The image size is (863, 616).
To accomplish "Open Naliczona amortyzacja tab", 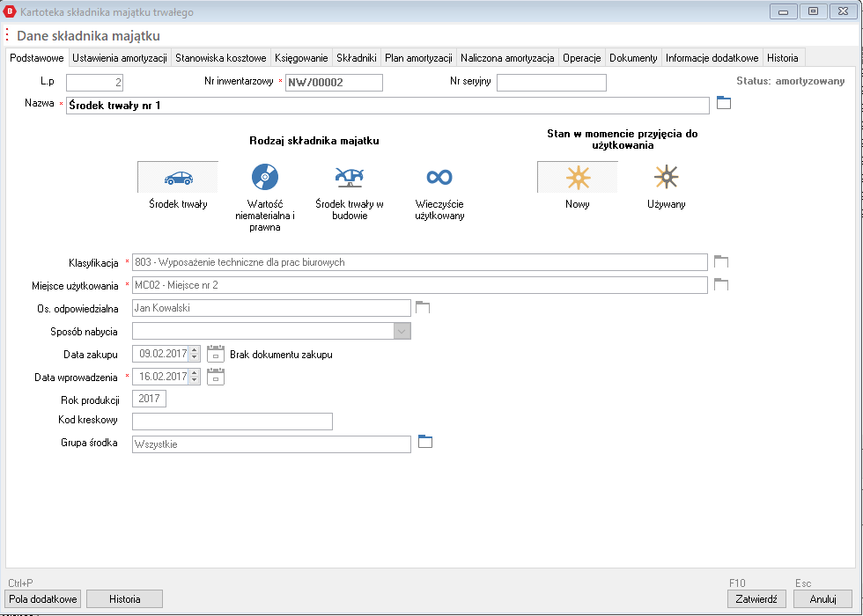I will click(x=507, y=58).
